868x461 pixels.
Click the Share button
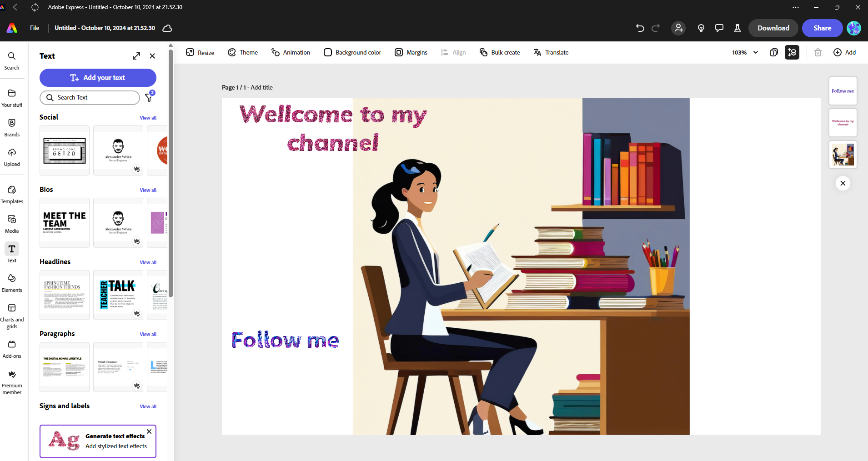point(822,28)
